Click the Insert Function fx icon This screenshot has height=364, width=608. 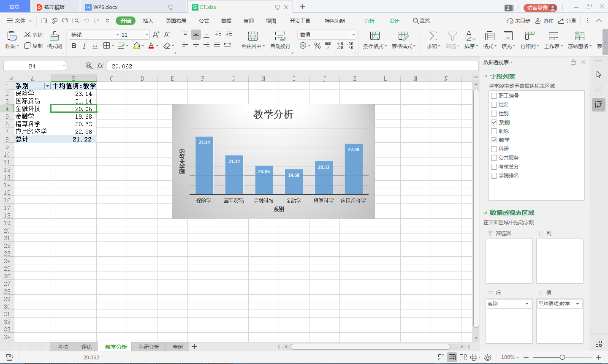click(x=100, y=66)
